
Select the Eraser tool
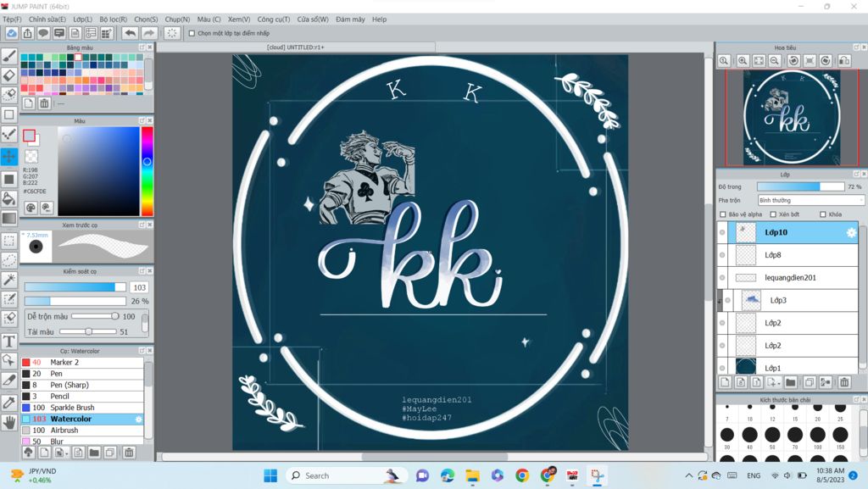[x=9, y=75]
